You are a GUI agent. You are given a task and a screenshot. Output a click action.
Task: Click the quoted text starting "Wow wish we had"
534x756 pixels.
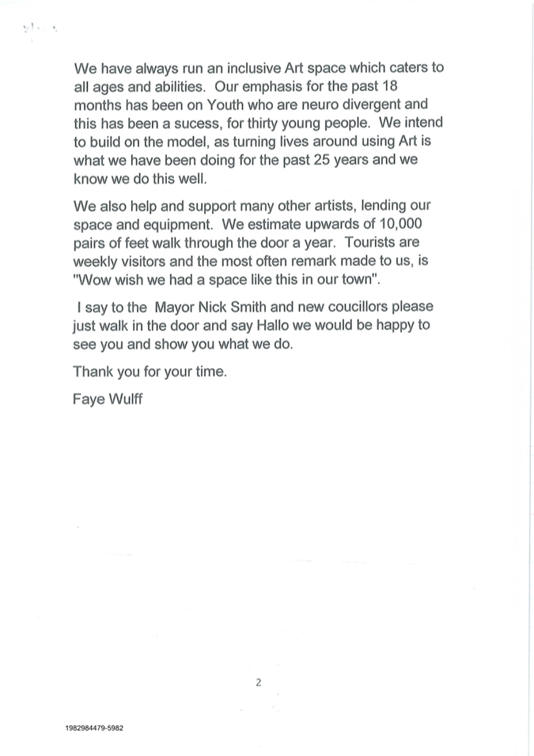tap(226, 279)
